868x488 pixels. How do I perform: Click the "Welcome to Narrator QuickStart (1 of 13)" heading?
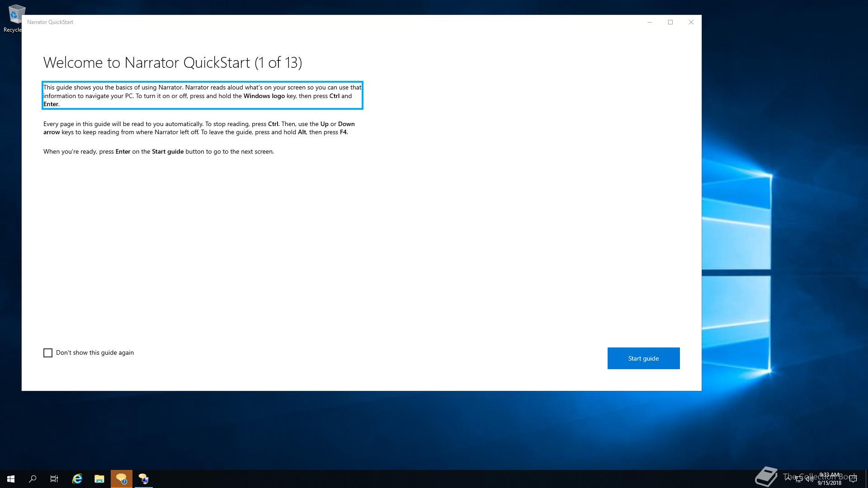point(173,62)
